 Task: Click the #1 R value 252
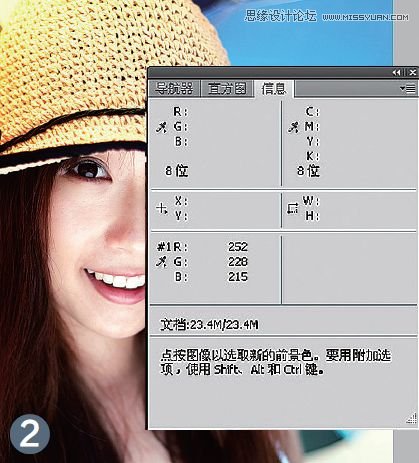tap(238, 247)
